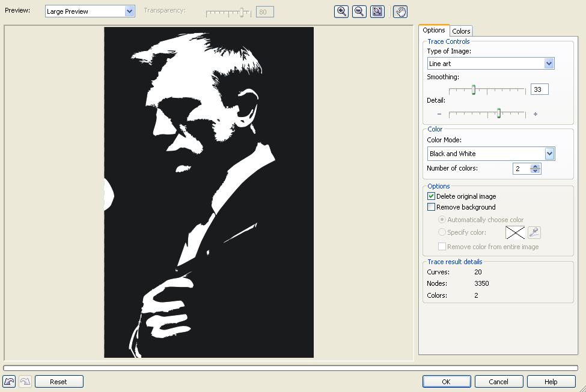Select the Options tab
The image size is (586, 392).
point(433,30)
